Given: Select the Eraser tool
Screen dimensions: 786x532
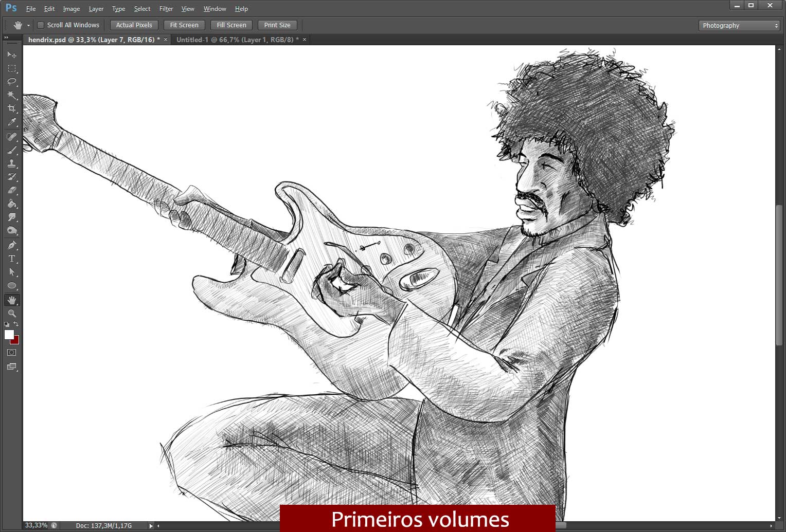Looking at the screenshot, I should pyautogui.click(x=12, y=190).
